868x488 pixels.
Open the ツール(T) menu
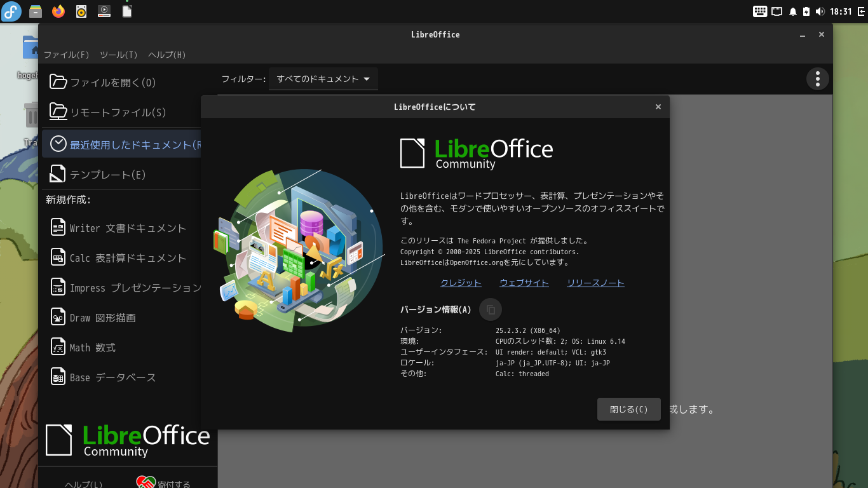(x=118, y=55)
